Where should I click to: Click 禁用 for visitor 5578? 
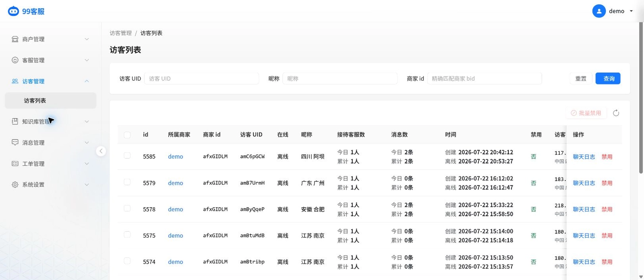tap(607, 209)
